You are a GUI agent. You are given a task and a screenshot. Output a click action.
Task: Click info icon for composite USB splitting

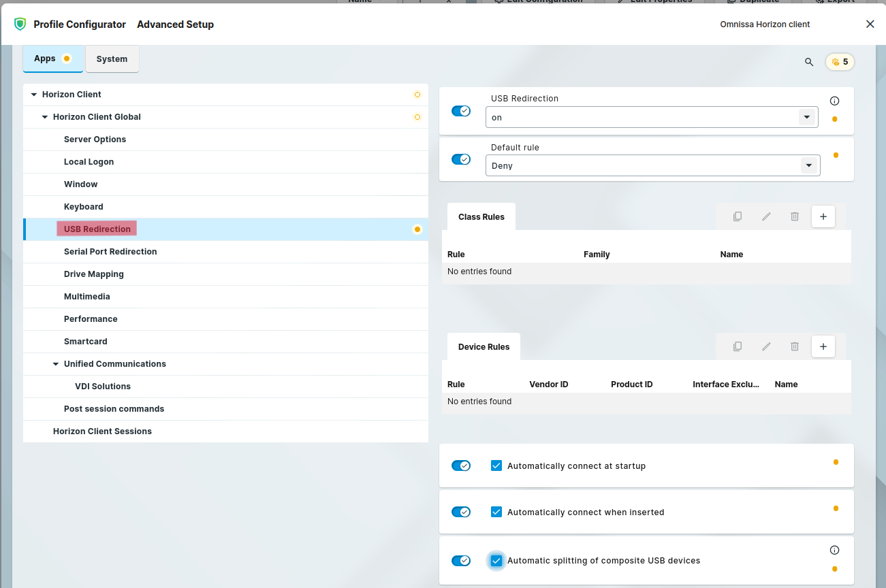834,550
